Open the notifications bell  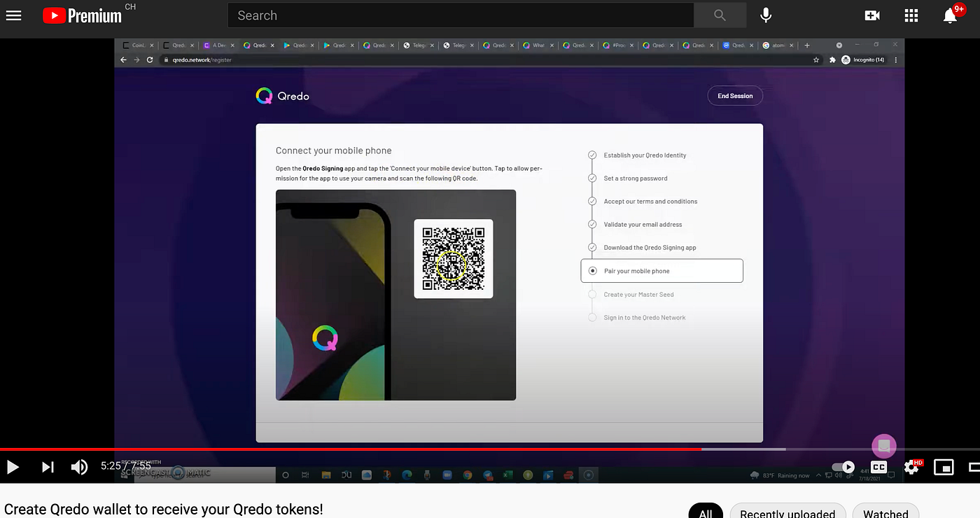pos(950,15)
